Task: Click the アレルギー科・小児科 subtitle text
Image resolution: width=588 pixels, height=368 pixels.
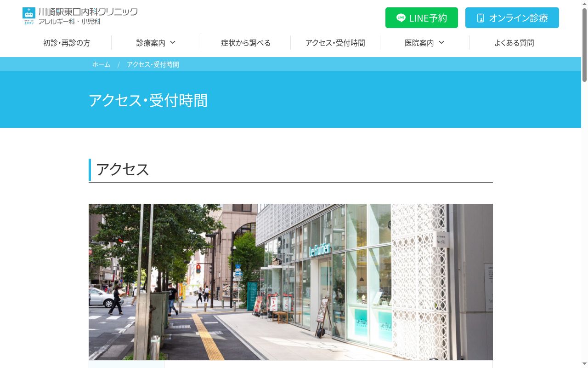Action: [x=69, y=22]
